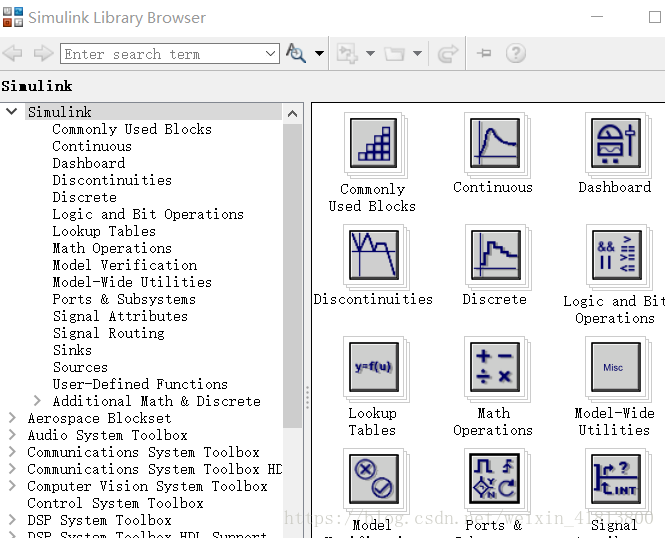Open the Ports & Subsystems library icon
This screenshot has height=538, width=665.
click(495, 479)
